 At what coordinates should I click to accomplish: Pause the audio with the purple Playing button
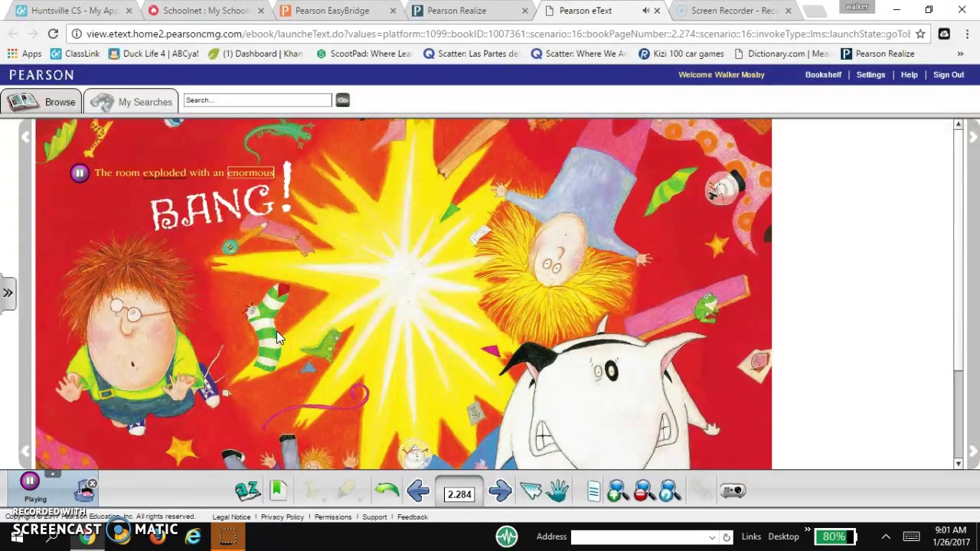coord(30,481)
